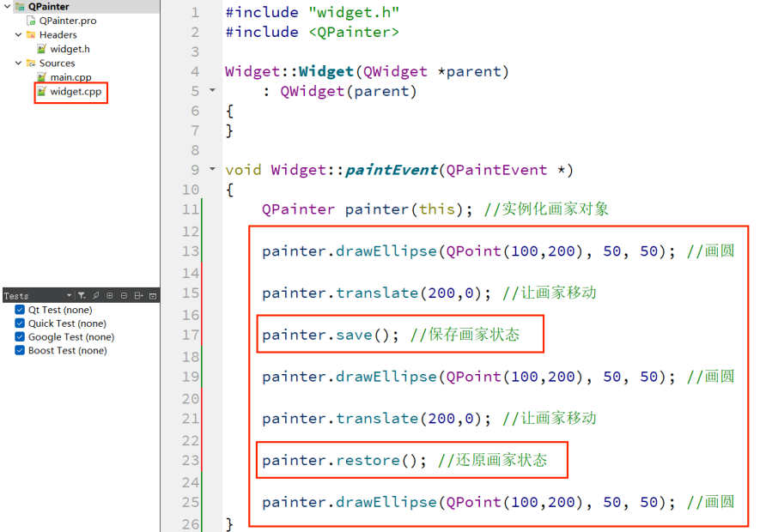766x532 pixels.
Task: Click the comment '//实例化画家对象'
Action: pos(546,209)
